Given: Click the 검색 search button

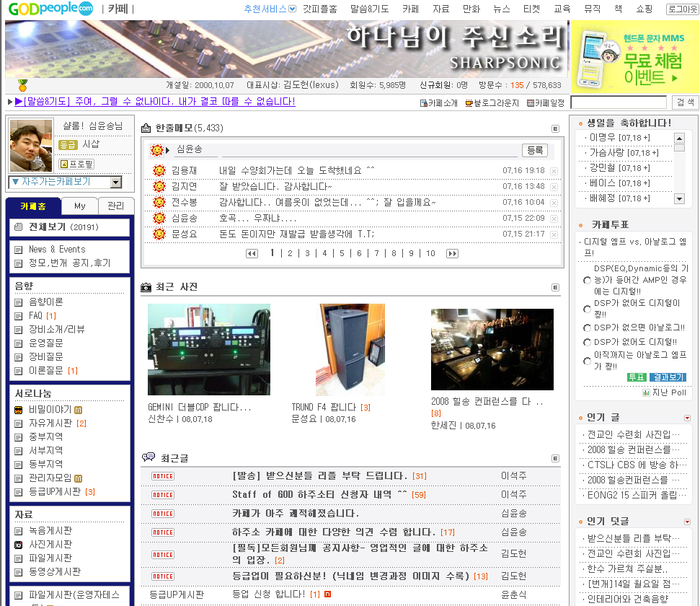Looking at the screenshot, I should tap(686, 102).
